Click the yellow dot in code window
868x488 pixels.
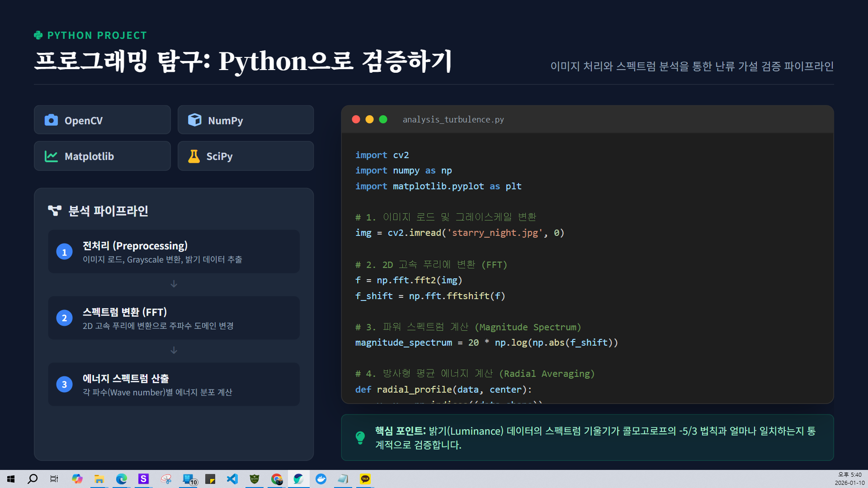click(x=369, y=119)
